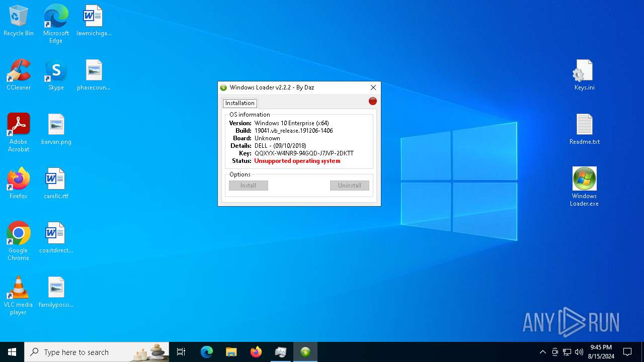The image size is (644, 362).
Task: Click the build value 19041.vb_release.191206-1406
Action: (293, 131)
